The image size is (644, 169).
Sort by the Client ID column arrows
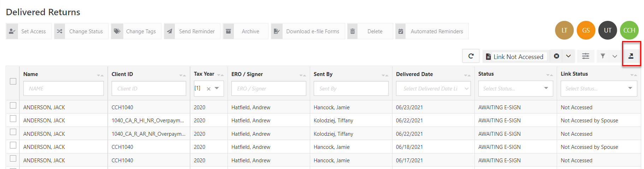183,75
